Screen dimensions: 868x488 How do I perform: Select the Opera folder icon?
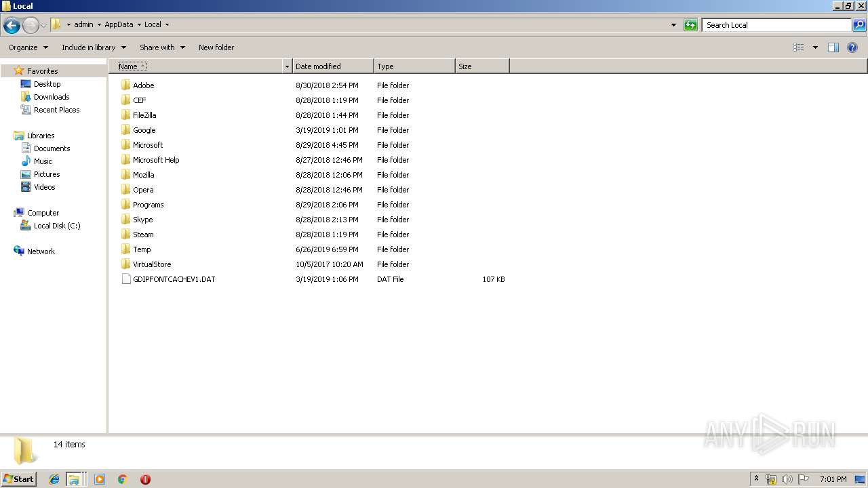point(125,190)
